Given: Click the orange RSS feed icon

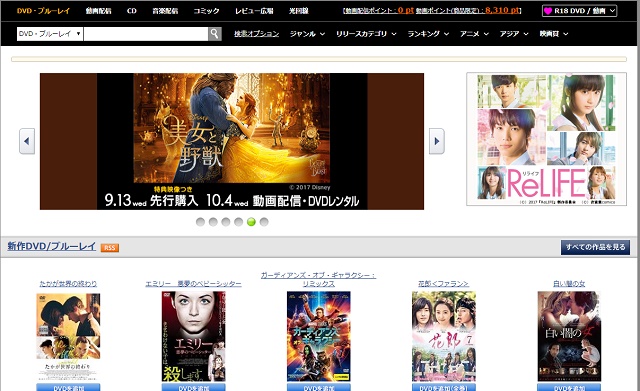Looking at the screenshot, I should click(110, 248).
